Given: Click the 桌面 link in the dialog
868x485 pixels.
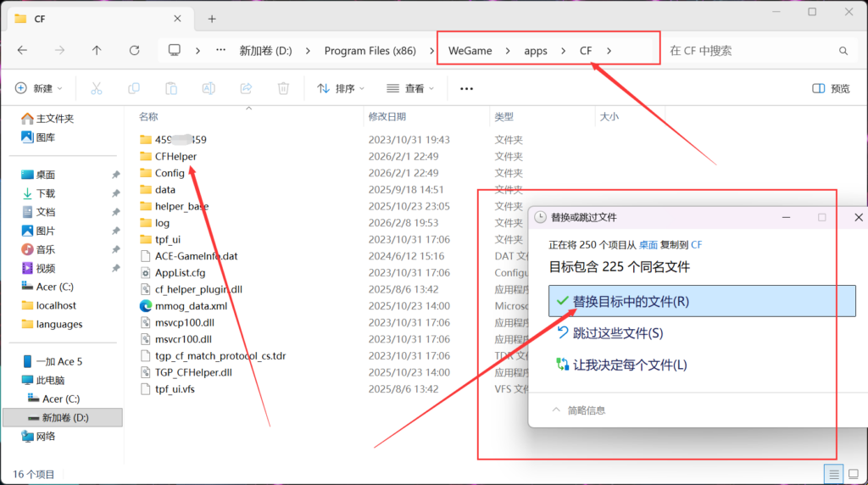Looking at the screenshot, I should [648, 245].
